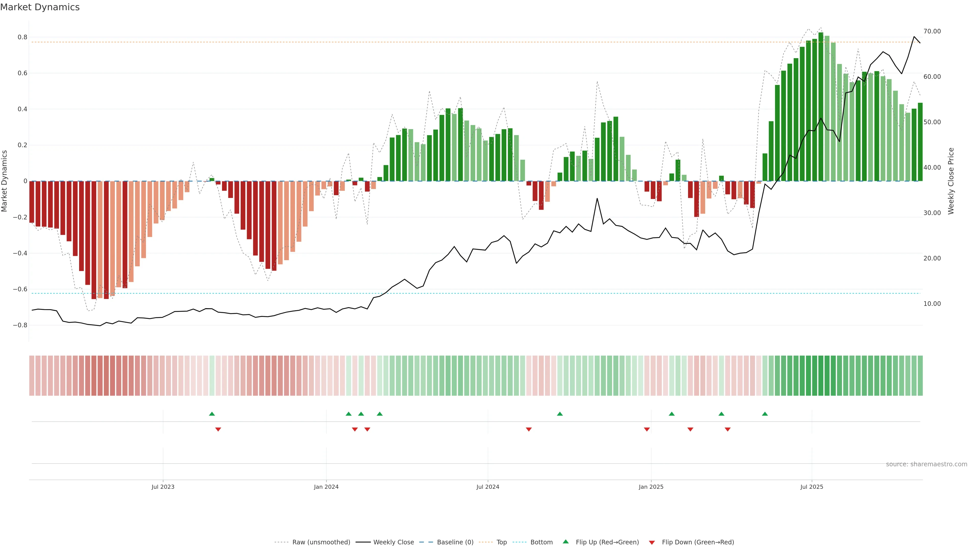Screen dimensions: 980x551
Task: Click the Jul 2025 x-axis label
Action: point(812,487)
